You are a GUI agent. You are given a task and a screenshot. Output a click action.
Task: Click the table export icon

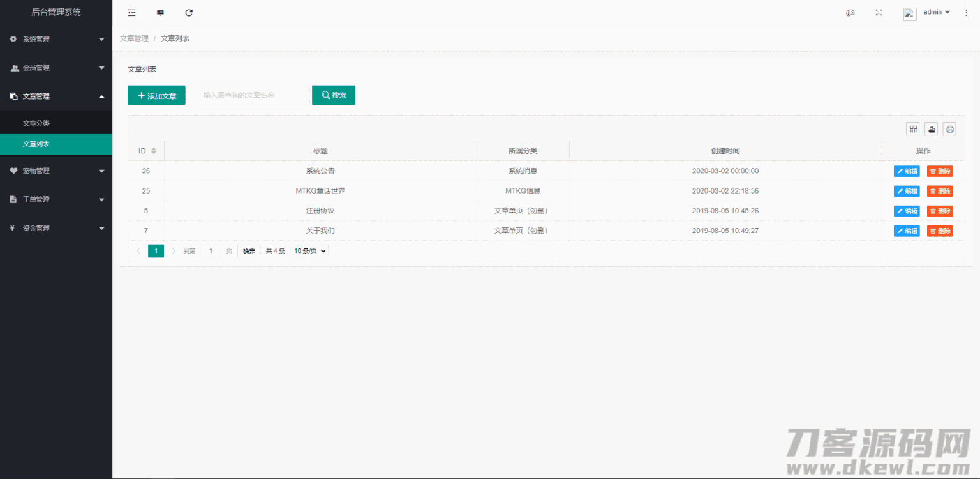(x=932, y=129)
